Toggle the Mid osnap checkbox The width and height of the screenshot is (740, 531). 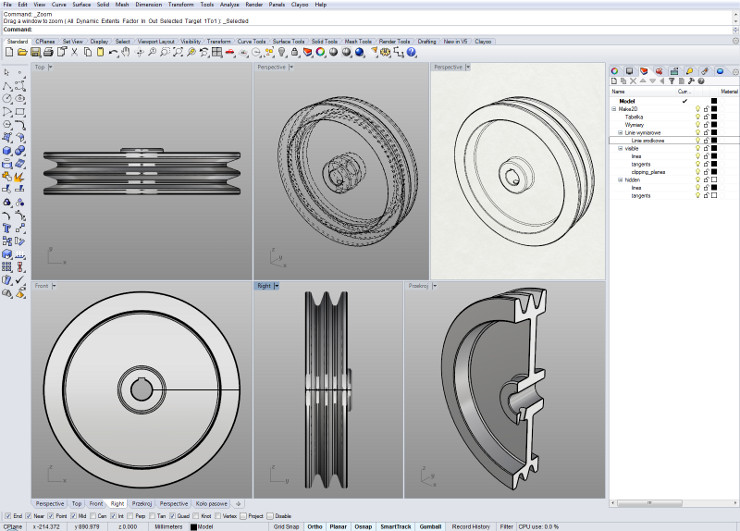74,516
